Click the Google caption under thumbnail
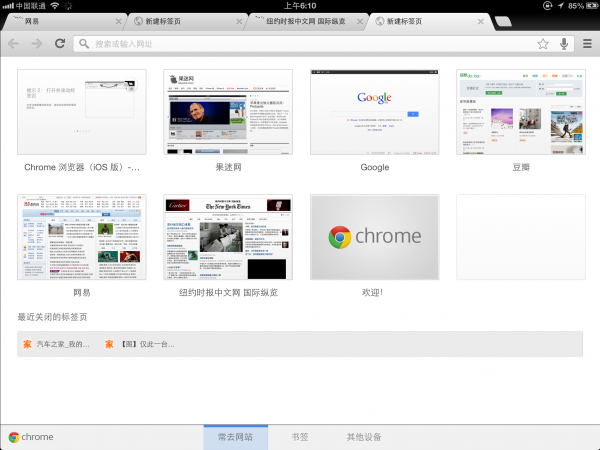 [x=375, y=168]
